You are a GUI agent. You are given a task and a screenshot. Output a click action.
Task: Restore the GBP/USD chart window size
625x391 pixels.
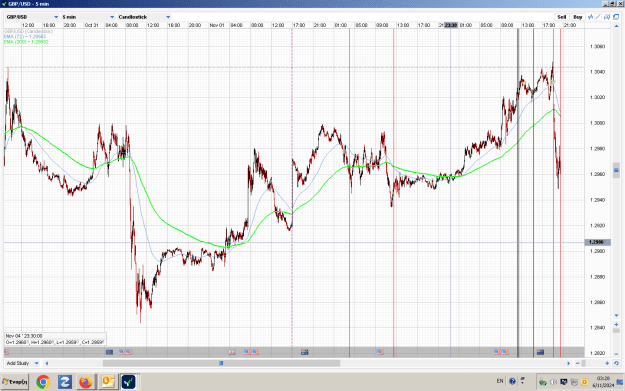pos(613,4)
